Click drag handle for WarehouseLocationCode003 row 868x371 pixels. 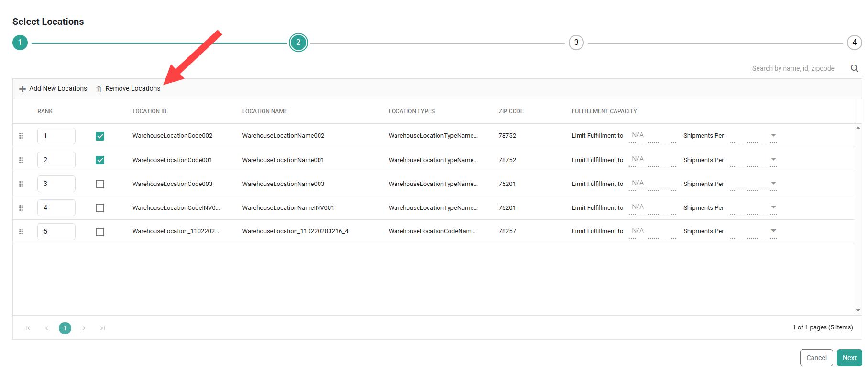click(21, 184)
